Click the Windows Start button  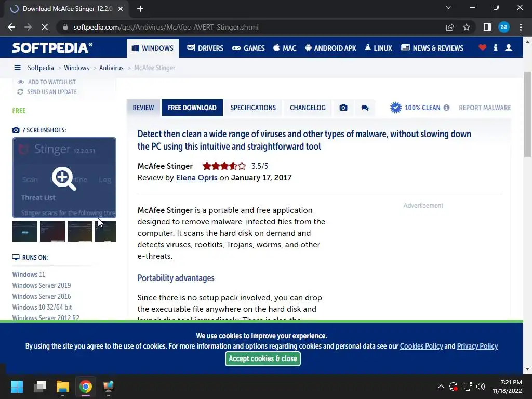coord(17,387)
